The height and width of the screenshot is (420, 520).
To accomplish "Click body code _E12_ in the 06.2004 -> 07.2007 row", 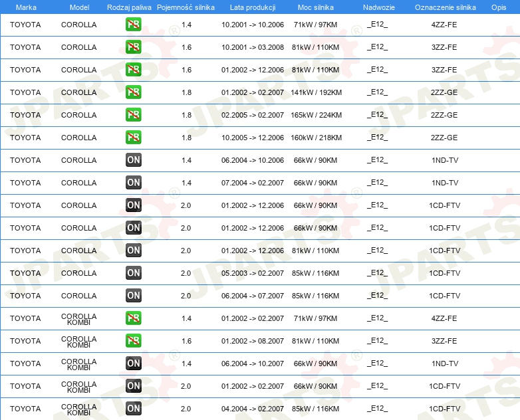I will [x=378, y=296].
